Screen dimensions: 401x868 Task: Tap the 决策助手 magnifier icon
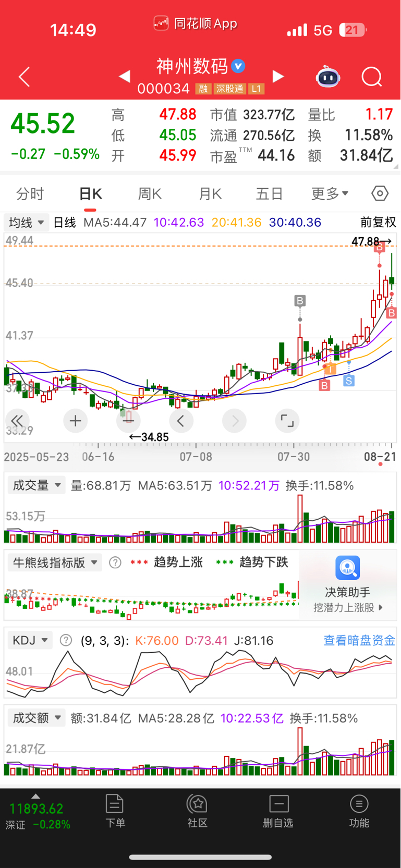point(348,568)
